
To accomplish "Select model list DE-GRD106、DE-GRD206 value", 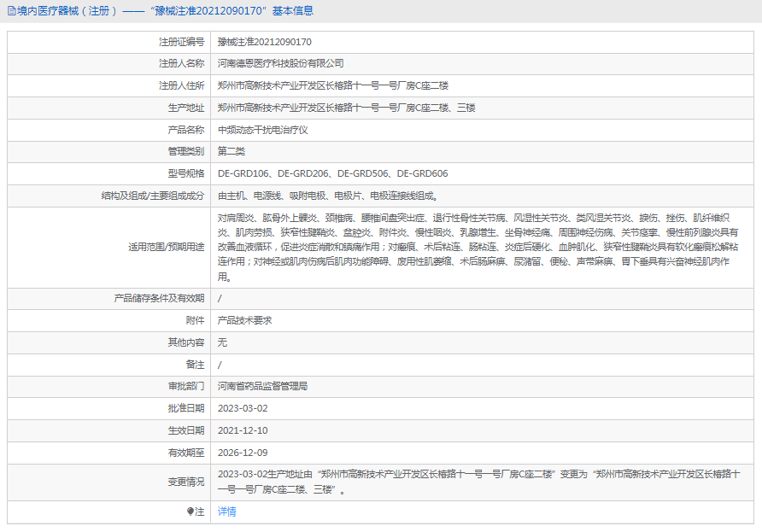I will click(x=332, y=173).
